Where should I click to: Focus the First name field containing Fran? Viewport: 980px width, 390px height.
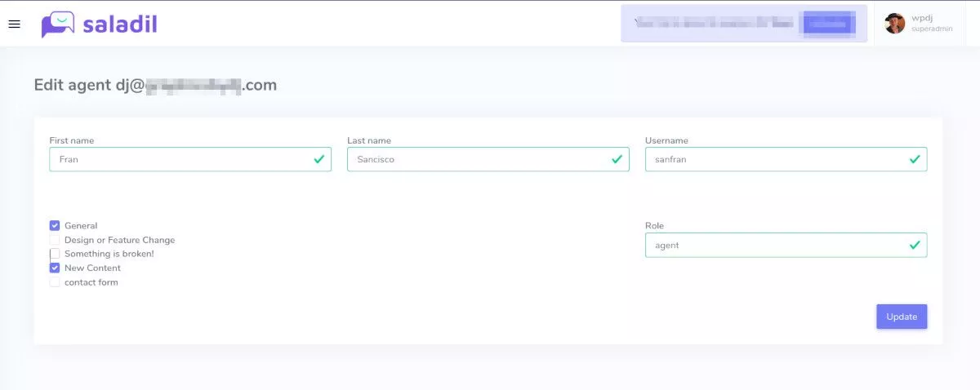point(180,159)
